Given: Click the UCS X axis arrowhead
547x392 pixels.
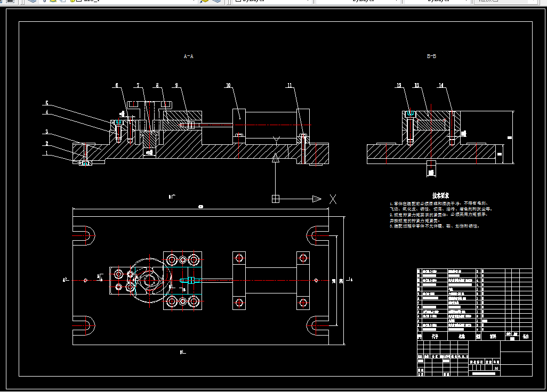Looking at the screenshot, I should click(317, 199).
